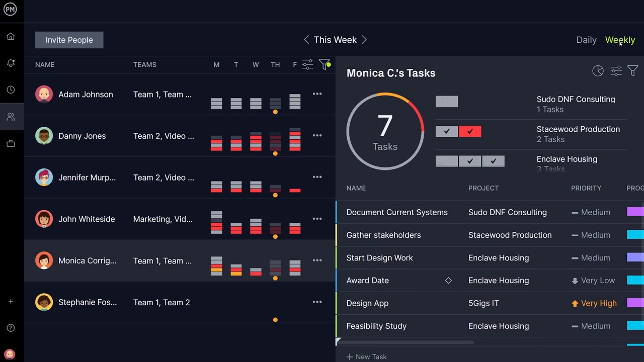Image resolution: width=644 pixels, height=362 pixels.
Task: Click the Invite People button
Action: point(69,40)
